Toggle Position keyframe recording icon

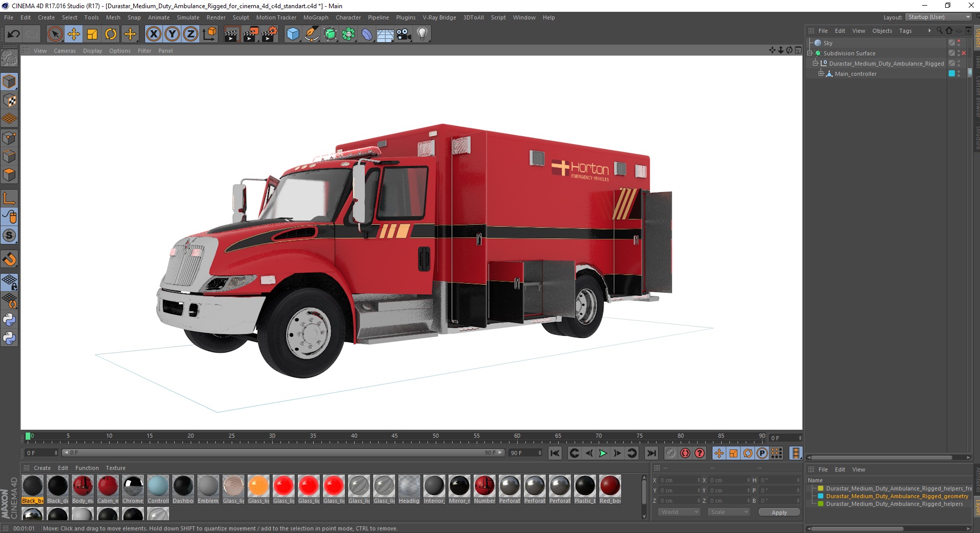pyautogui.click(x=719, y=453)
